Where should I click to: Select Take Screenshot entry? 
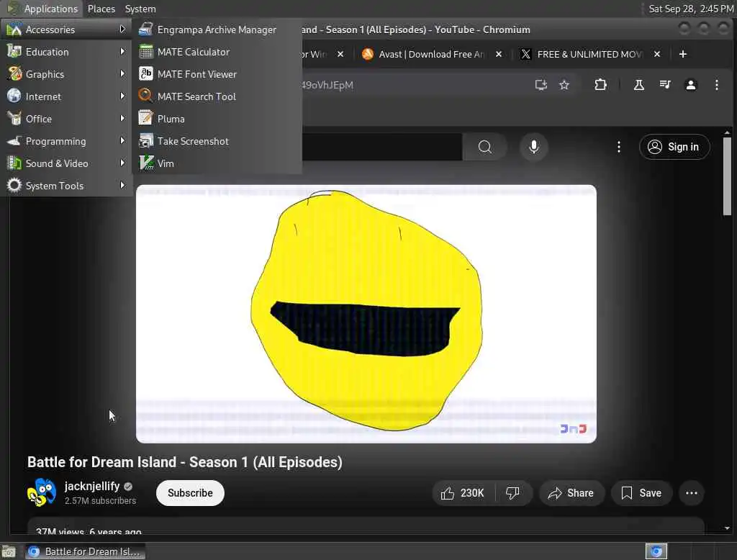pos(217,141)
